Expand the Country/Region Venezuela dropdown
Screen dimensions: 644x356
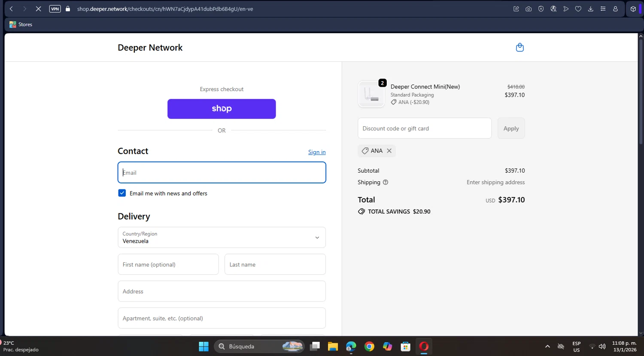click(x=222, y=237)
